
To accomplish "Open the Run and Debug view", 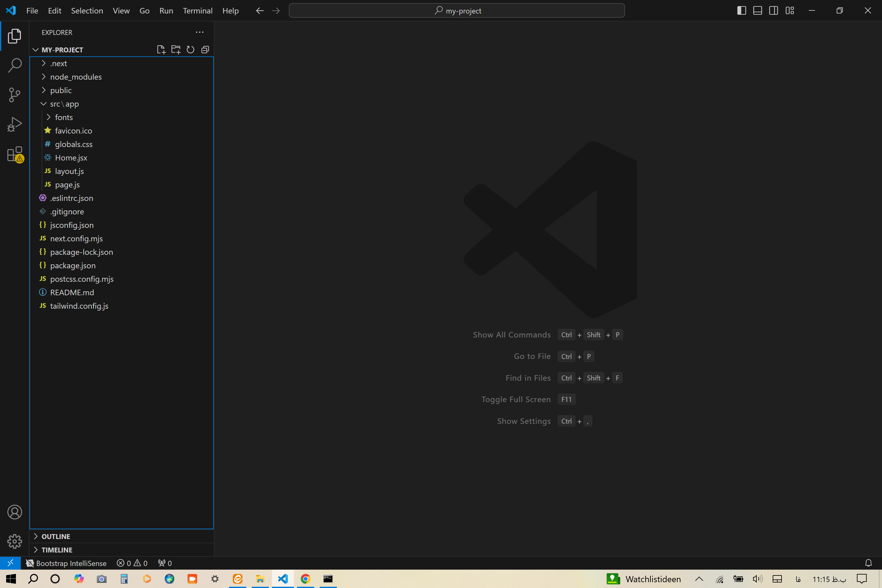I will (x=14, y=124).
